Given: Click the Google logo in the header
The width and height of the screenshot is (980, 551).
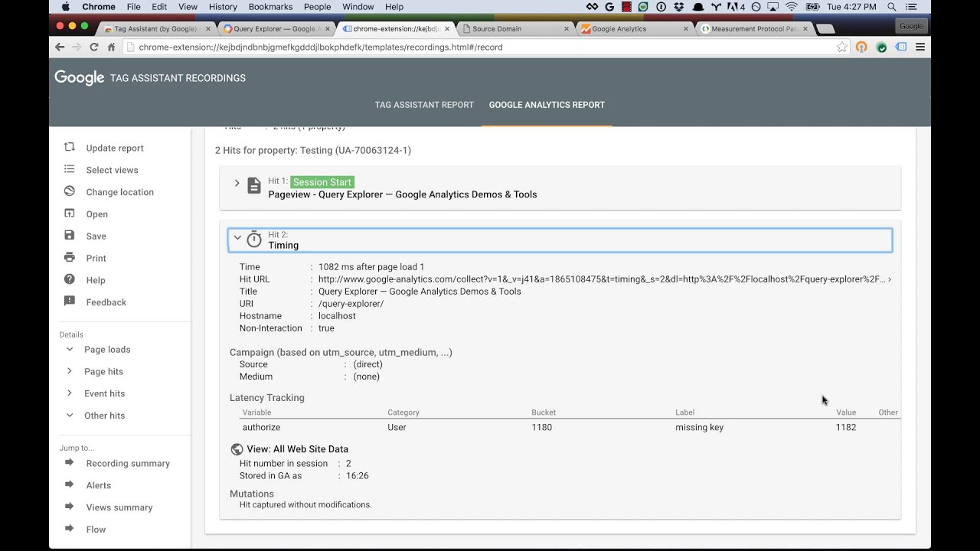Looking at the screenshot, I should [79, 77].
